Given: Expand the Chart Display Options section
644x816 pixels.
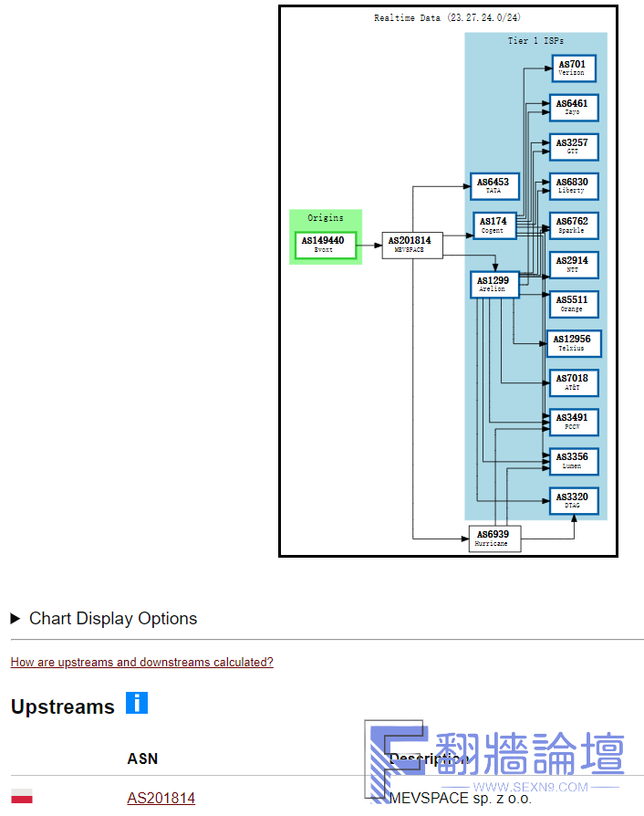Looking at the screenshot, I should [104, 618].
